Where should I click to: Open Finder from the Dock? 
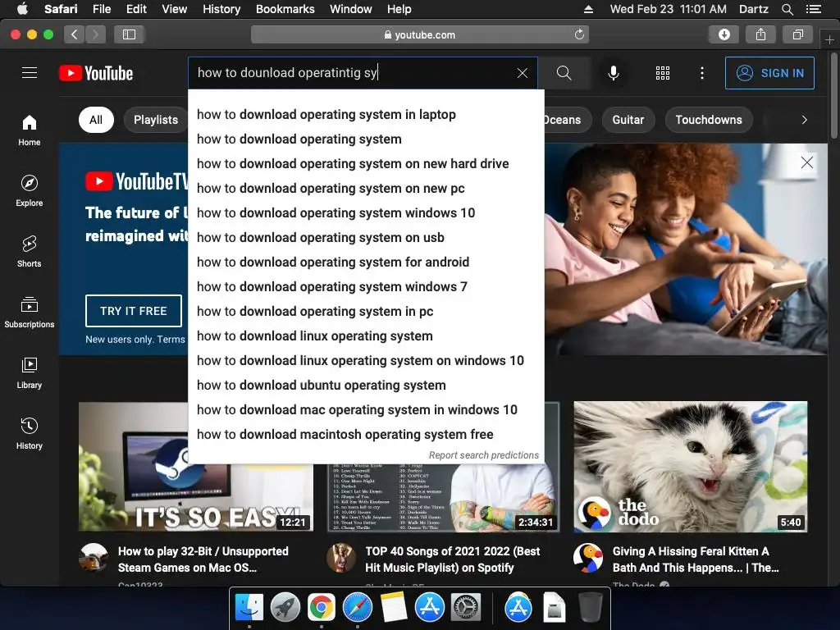point(249,608)
